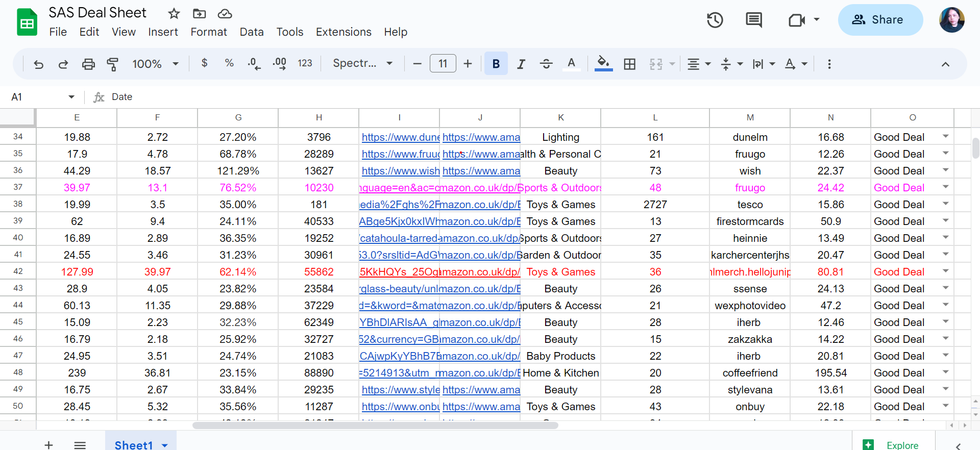980x450 pixels.
Task: Show the all sheets list
Action: [80, 445]
